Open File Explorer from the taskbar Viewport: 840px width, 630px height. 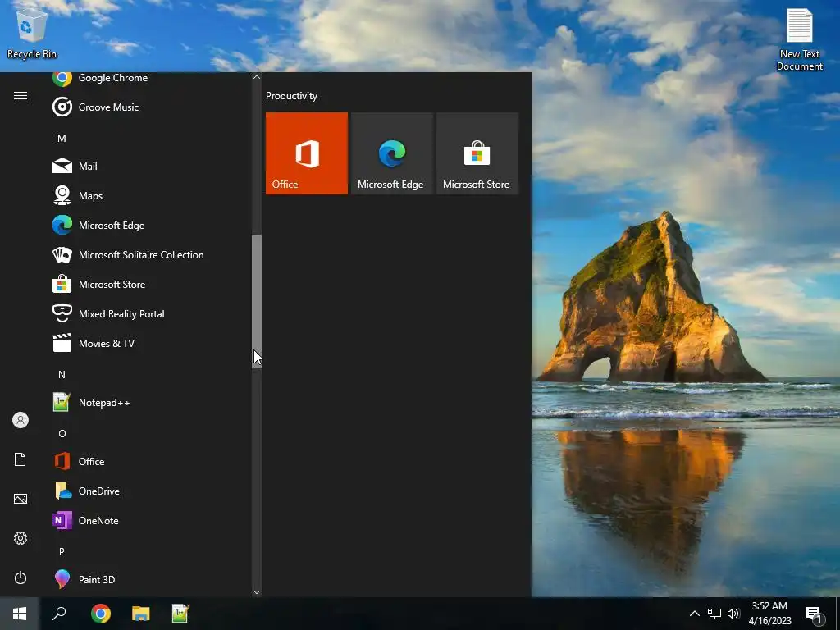point(141,614)
